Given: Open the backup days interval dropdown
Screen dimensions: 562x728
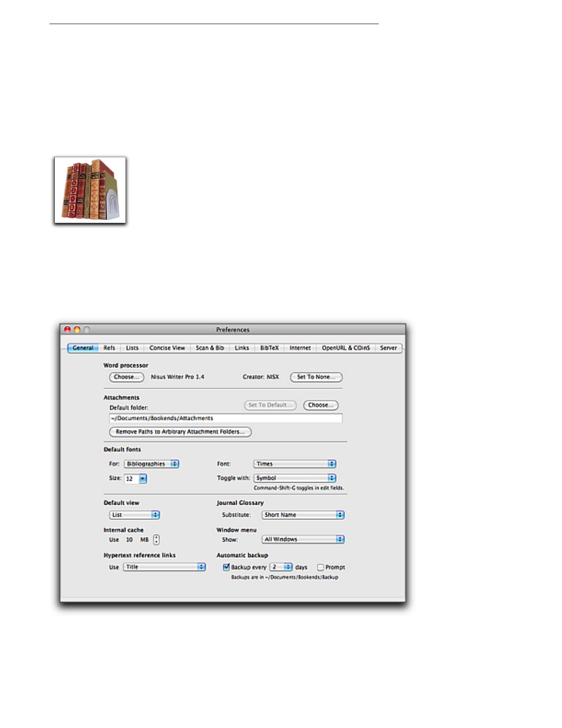Looking at the screenshot, I should tap(281, 567).
